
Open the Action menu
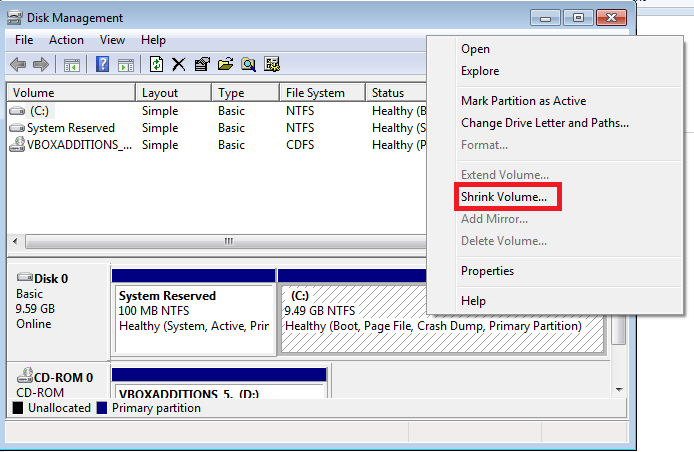coord(66,40)
